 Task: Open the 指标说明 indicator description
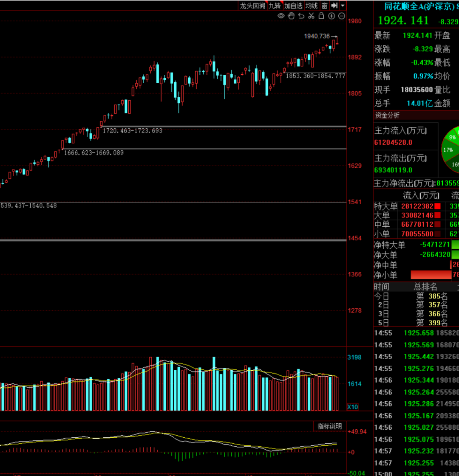[x=330, y=426]
